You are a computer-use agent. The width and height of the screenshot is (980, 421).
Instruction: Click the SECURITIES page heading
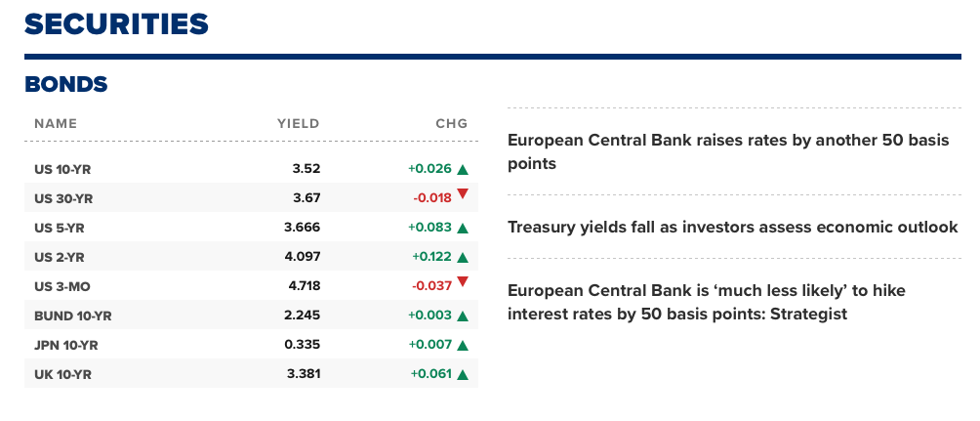click(116, 22)
